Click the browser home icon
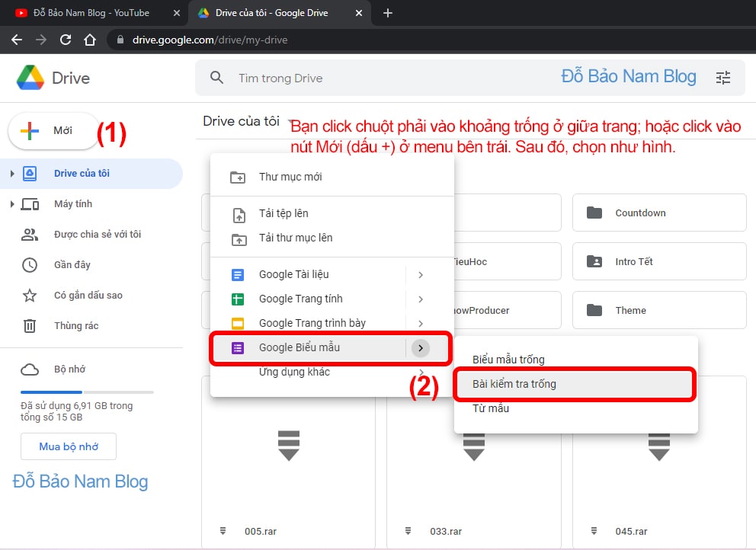Viewport: 756px width, 550px height. tap(90, 40)
